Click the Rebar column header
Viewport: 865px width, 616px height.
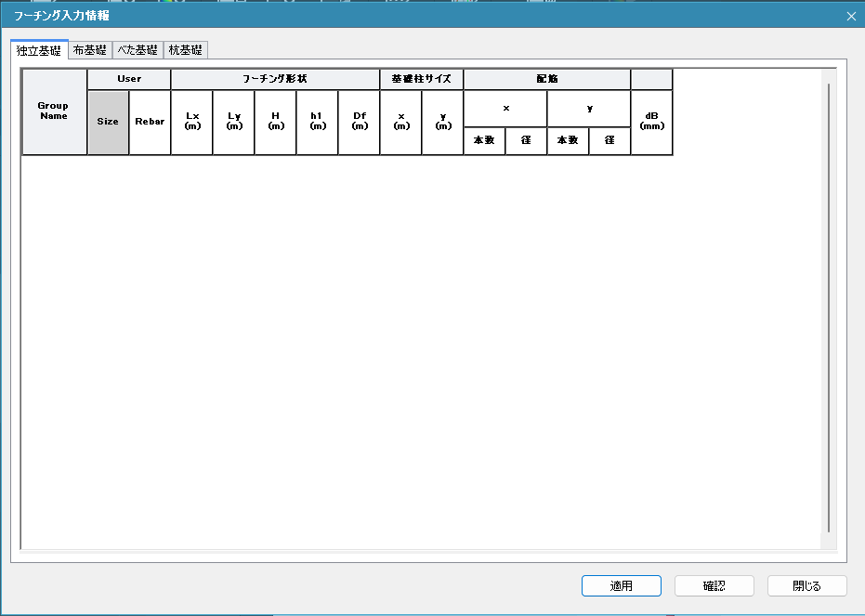[x=151, y=123]
